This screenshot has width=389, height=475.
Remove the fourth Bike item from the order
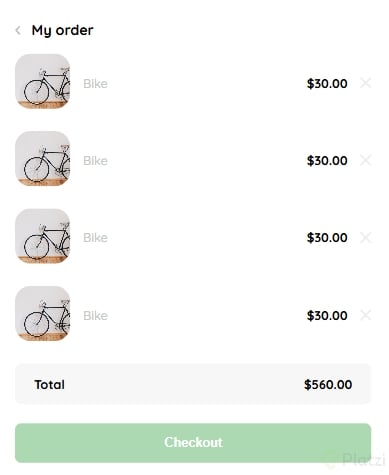[366, 315]
